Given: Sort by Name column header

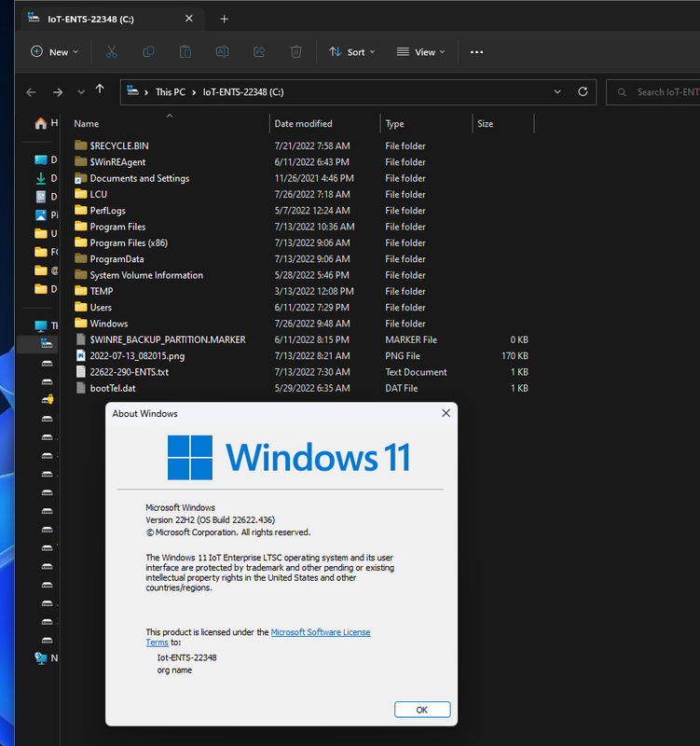Looking at the screenshot, I should tap(86, 124).
